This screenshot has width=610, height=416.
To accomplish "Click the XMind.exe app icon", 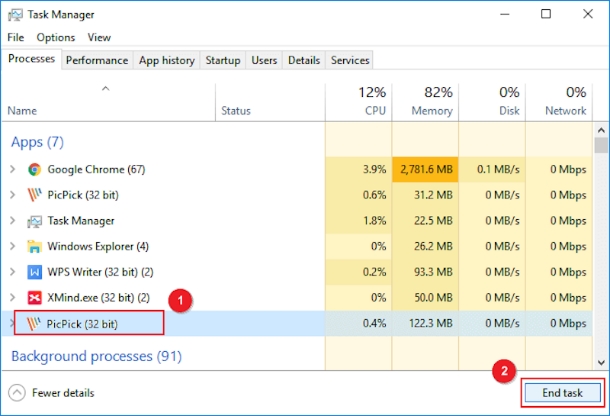I will 35,298.
